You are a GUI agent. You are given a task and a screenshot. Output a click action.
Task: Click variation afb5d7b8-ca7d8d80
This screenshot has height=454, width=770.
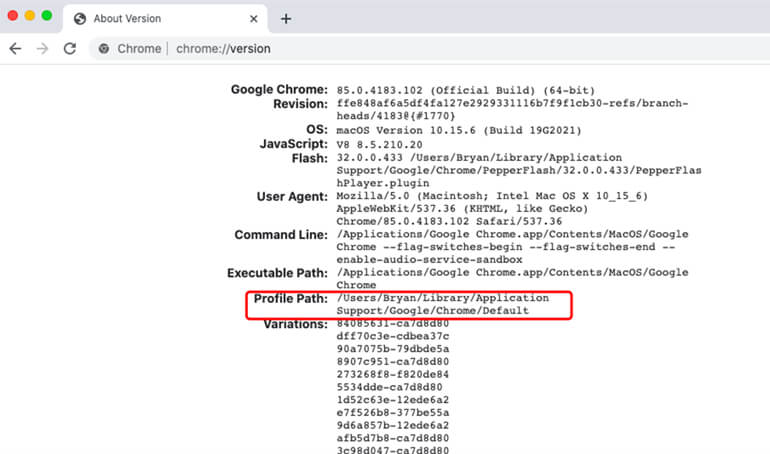coord(392,438)
